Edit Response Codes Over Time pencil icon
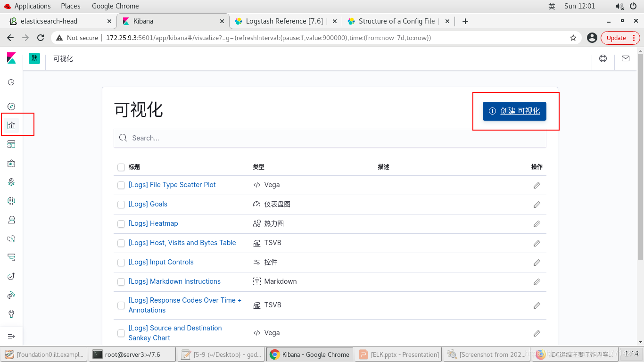Viewport: 644px width, 362px height. click(x=537, y=305)
